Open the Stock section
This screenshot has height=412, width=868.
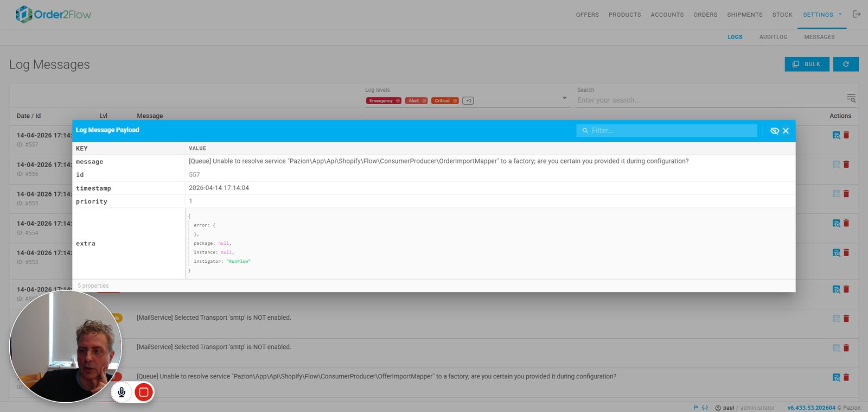(x=782, y=15)
